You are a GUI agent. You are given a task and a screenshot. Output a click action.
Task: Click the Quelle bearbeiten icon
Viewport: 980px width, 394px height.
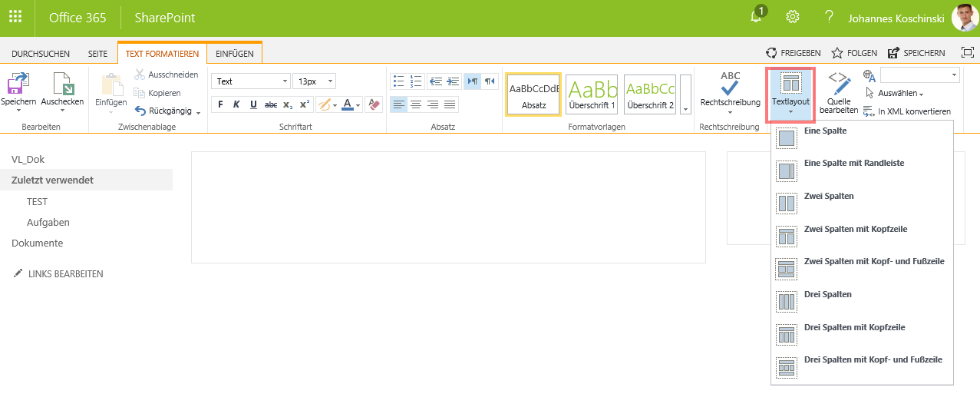838,83
